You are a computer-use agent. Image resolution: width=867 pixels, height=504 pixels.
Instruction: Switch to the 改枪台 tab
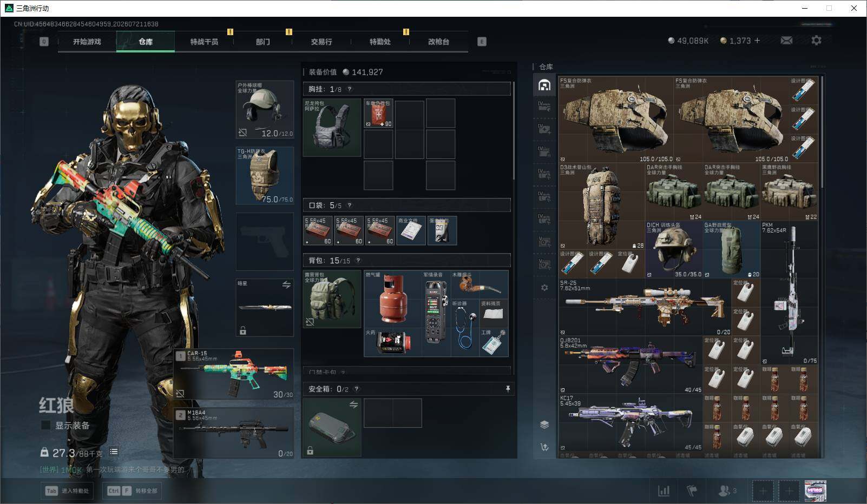click(438, 42)
